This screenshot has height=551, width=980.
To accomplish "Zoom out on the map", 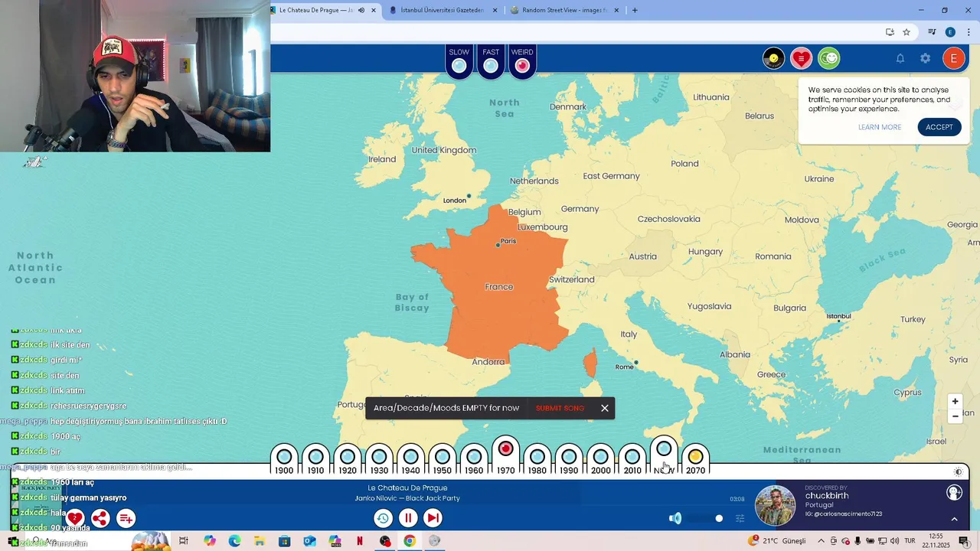I will pyautogui.click(x=955, y=416).
